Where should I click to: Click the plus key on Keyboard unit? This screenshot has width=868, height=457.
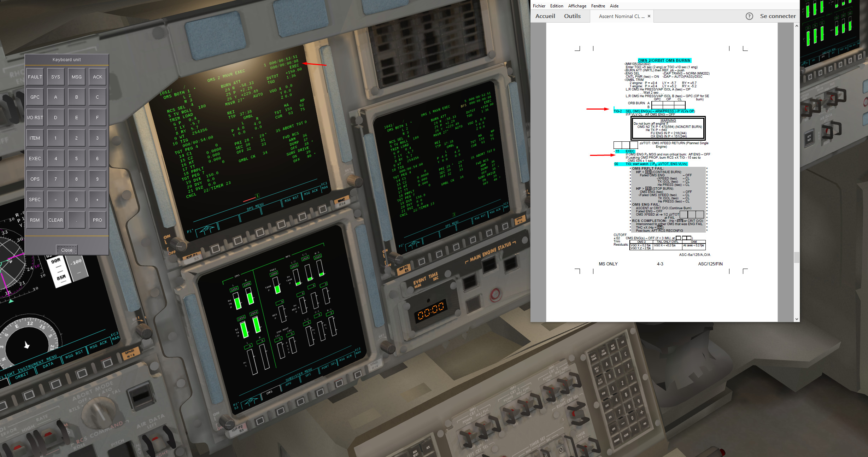(98, 199)
